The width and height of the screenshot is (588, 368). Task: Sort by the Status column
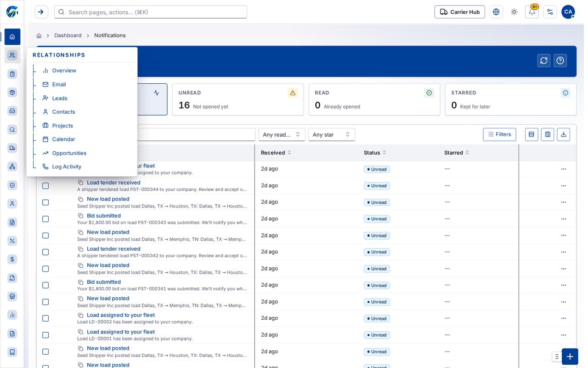pyautogui.click(x=375, y=153)
